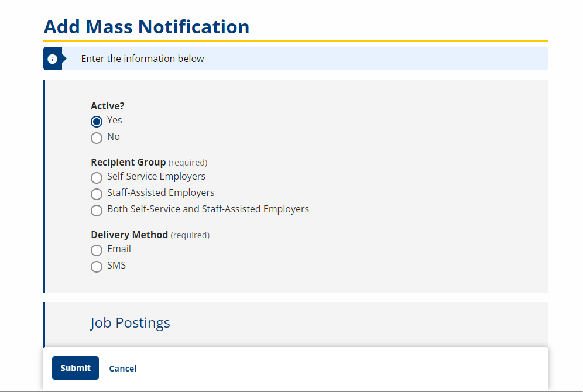Screen dimensions: 583x392
Task: Click '(required)' text beside Recipient Group
Action: click(188, 163)
